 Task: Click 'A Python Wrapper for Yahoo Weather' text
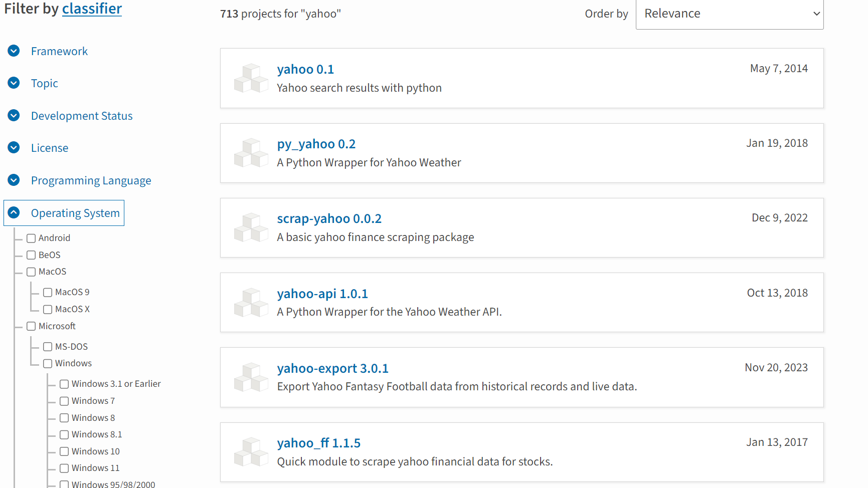(x=369, y=163)
